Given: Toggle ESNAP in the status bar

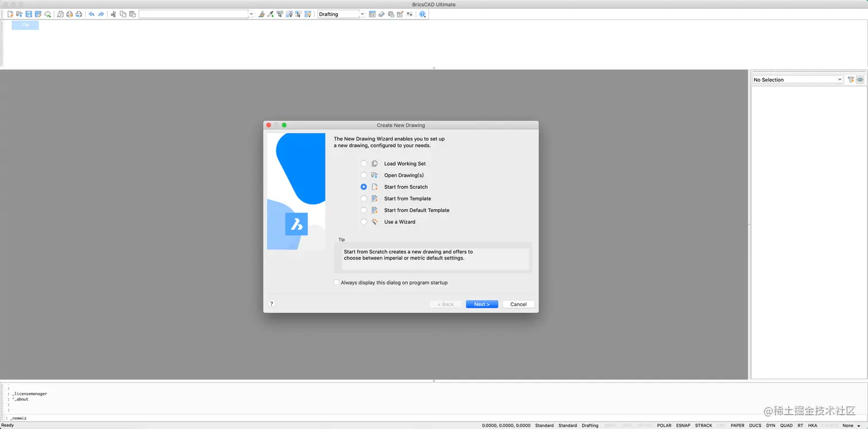Looking at the screenshot, I should (683, 426).
